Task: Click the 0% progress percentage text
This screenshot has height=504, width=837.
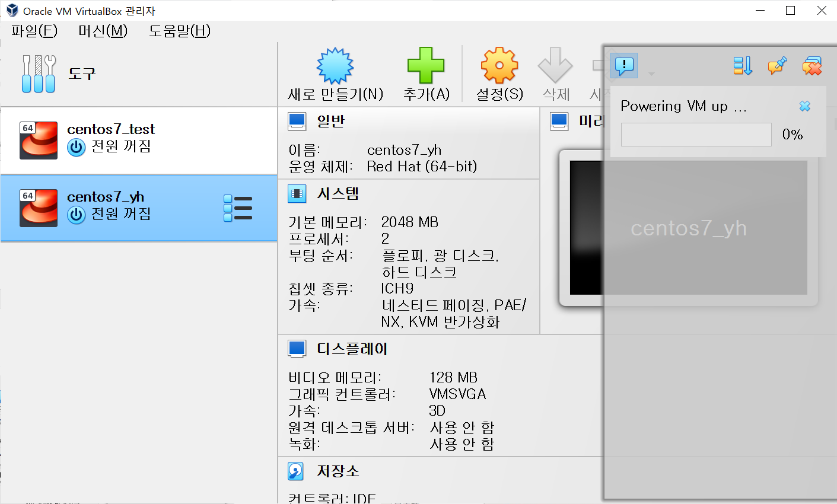Action: click(793, 135)
